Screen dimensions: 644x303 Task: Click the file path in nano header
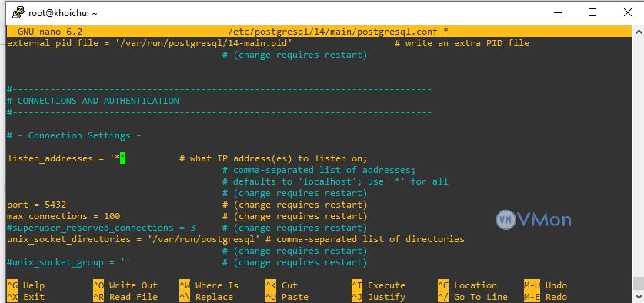coord(333,32)
